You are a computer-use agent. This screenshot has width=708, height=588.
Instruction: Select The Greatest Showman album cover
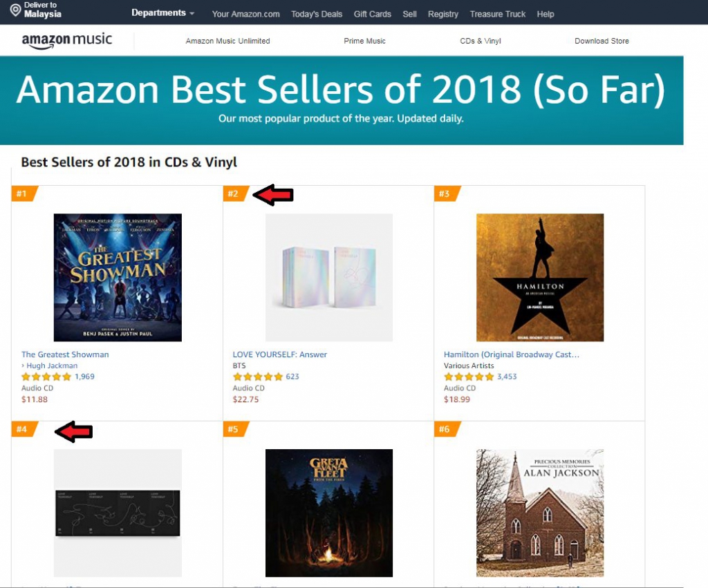coord(118,278)
